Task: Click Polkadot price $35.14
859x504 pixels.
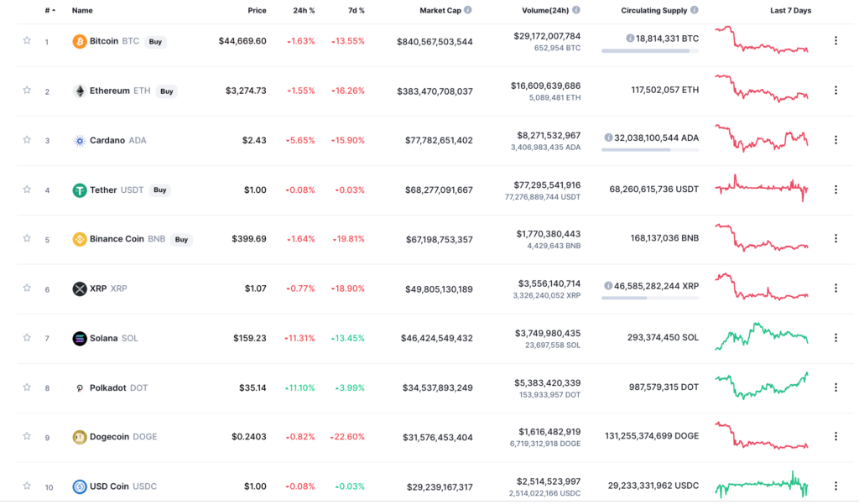Action: [x=252, y=388]
